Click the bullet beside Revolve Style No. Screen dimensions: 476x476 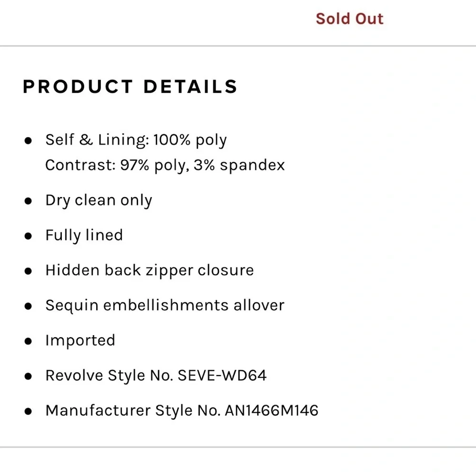(x=29, y=376)
